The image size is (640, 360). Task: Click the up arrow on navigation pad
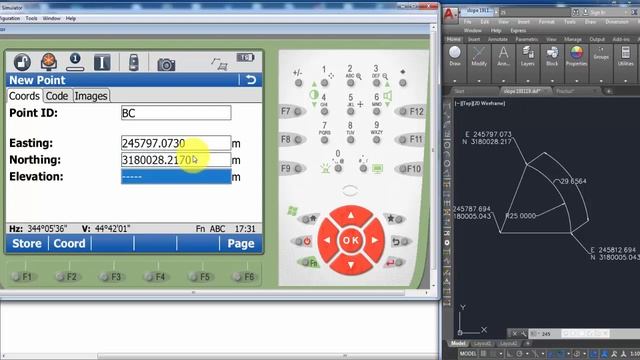tap(351, 216)
